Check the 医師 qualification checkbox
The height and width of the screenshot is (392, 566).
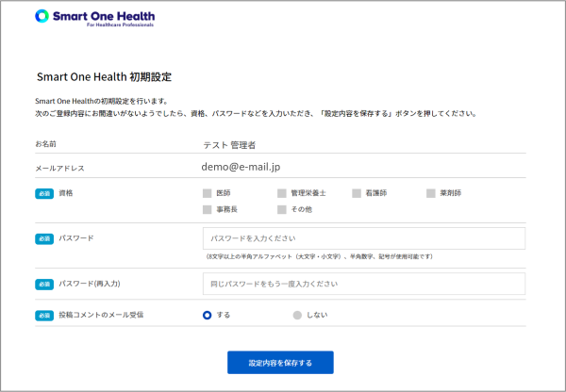pos(208,193)
